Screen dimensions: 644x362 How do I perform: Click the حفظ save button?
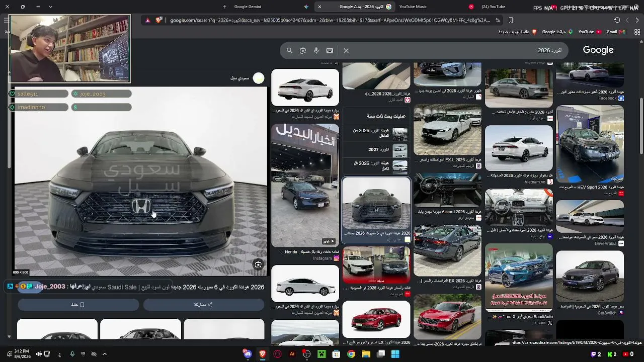78,304
